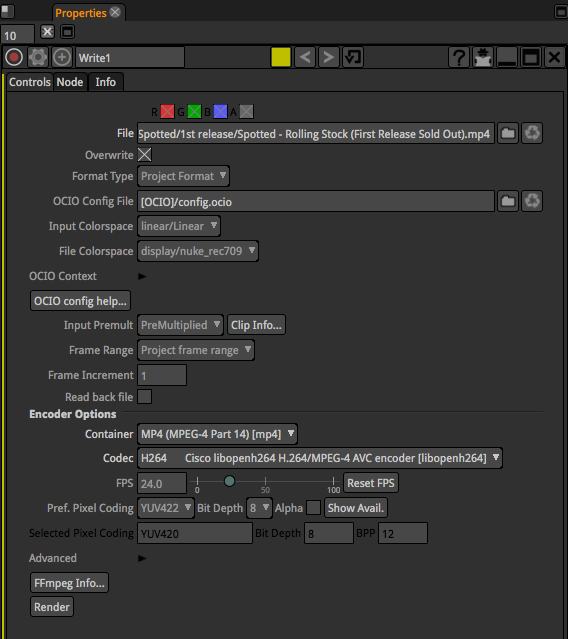Image resolution: width=568 pixels, height=639 pixels.
Task: Go to next node with right arrow
Action: click(x=329, y=57)
